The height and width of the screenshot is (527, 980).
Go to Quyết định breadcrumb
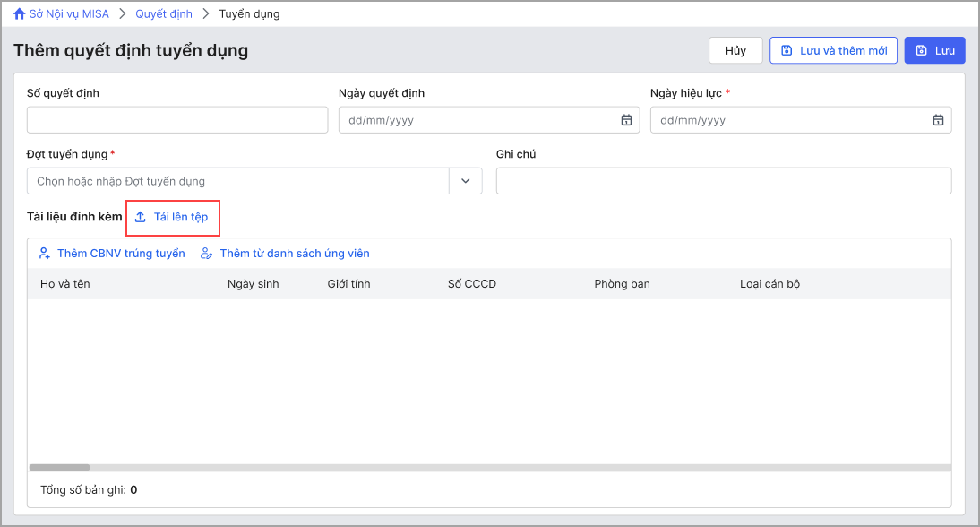coord(164,13)
